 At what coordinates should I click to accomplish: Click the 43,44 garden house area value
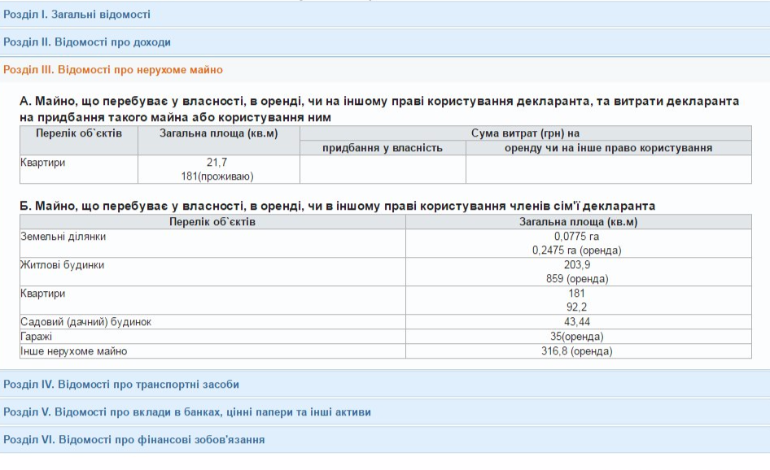(577, 322)
